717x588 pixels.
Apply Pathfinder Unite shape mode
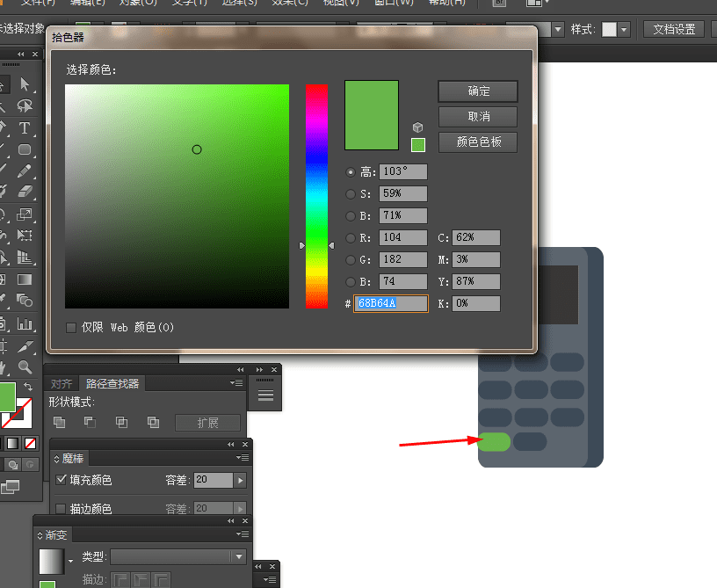60,422
